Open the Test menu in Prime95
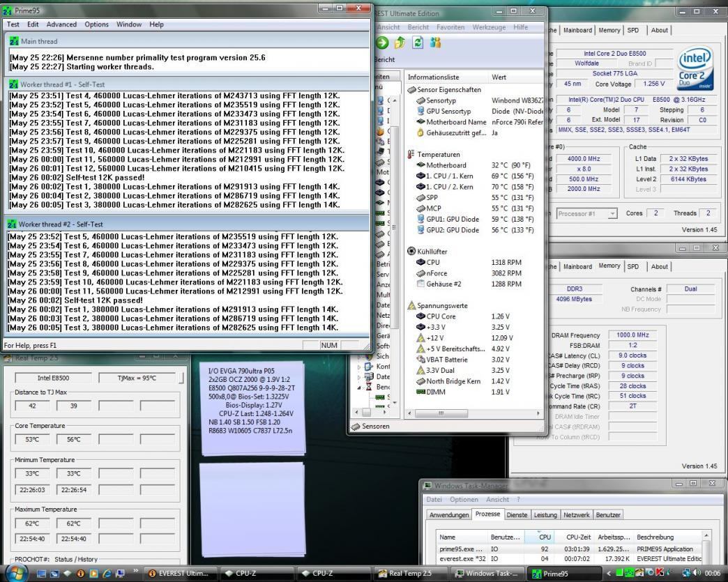 [x=13, y=24]
